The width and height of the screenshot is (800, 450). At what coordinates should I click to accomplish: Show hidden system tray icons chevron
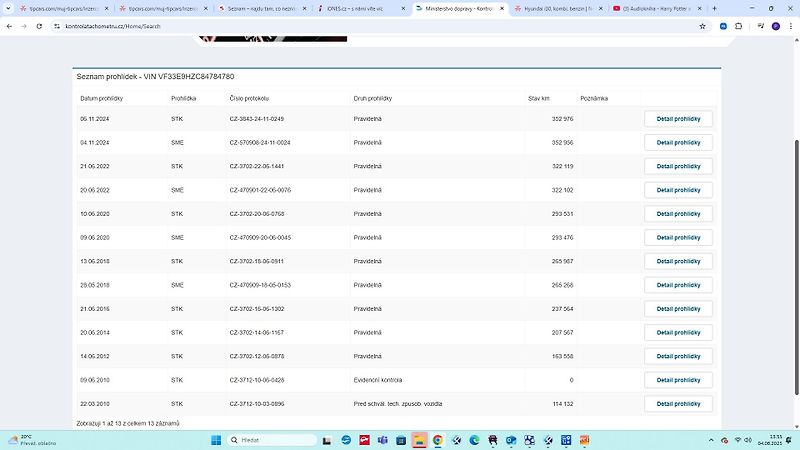[x=711, y=440]
